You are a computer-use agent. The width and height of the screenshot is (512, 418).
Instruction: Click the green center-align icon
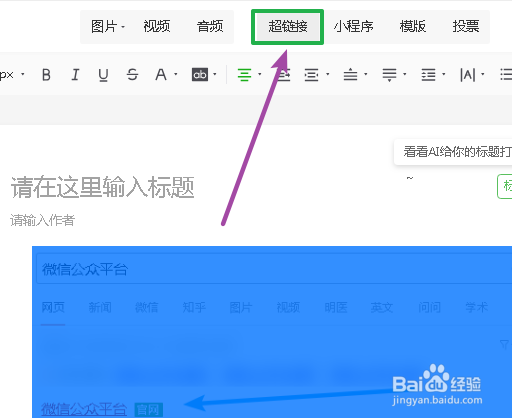(244, 75)
